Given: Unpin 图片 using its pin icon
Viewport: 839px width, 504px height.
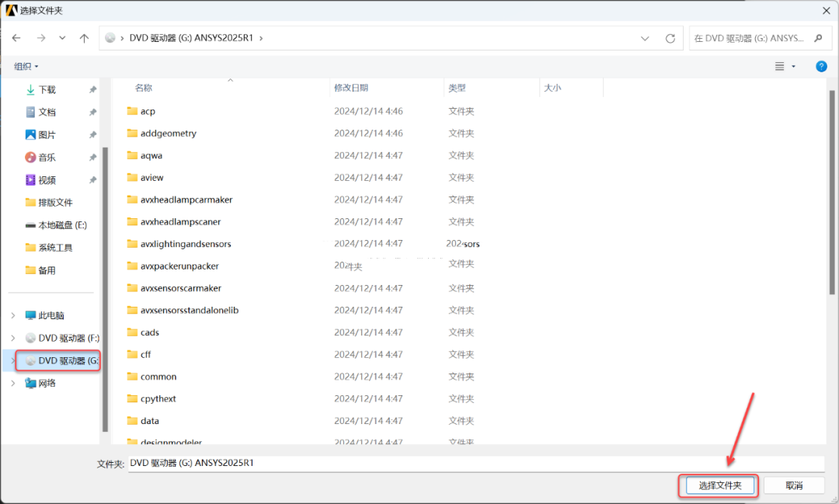Looking at the screenshot, I should (92, 135).
